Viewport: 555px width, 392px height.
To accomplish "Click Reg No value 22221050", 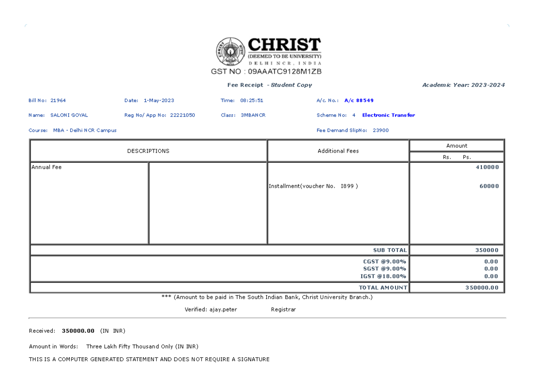I will click(183, 115).
